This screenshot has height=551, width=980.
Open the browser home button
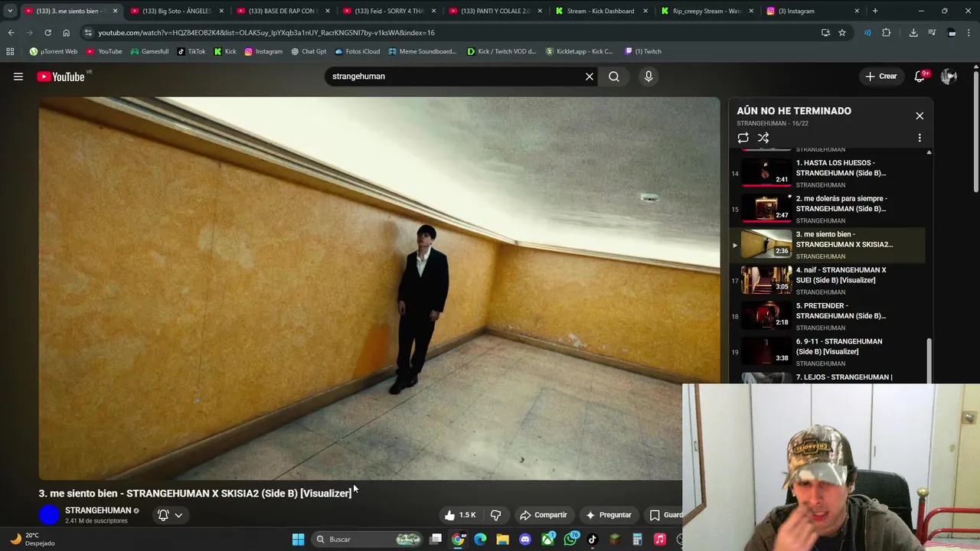click(x=66, y=33)
